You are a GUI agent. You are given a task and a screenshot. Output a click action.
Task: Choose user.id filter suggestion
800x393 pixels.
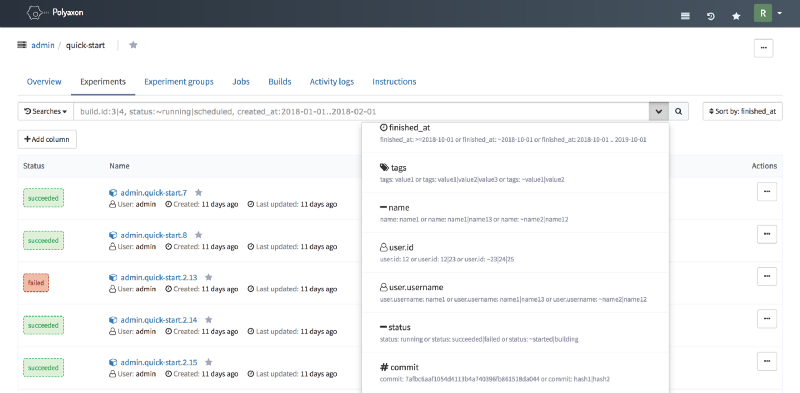click(515, 253)
